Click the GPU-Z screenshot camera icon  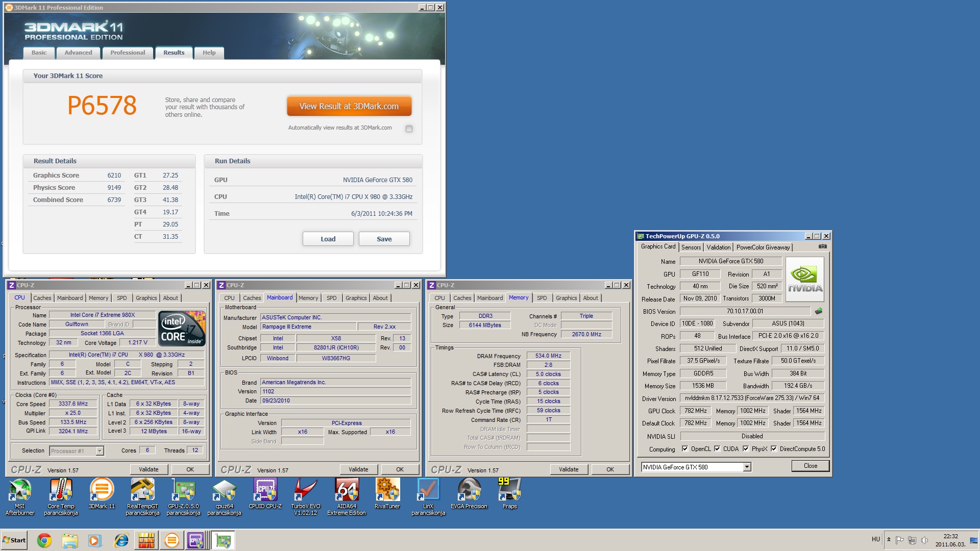(x=822, y=246)
